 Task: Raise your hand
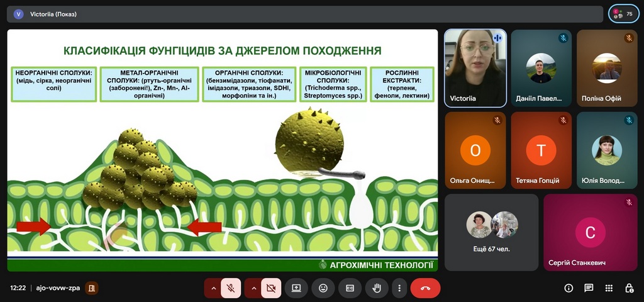[377, 288]
